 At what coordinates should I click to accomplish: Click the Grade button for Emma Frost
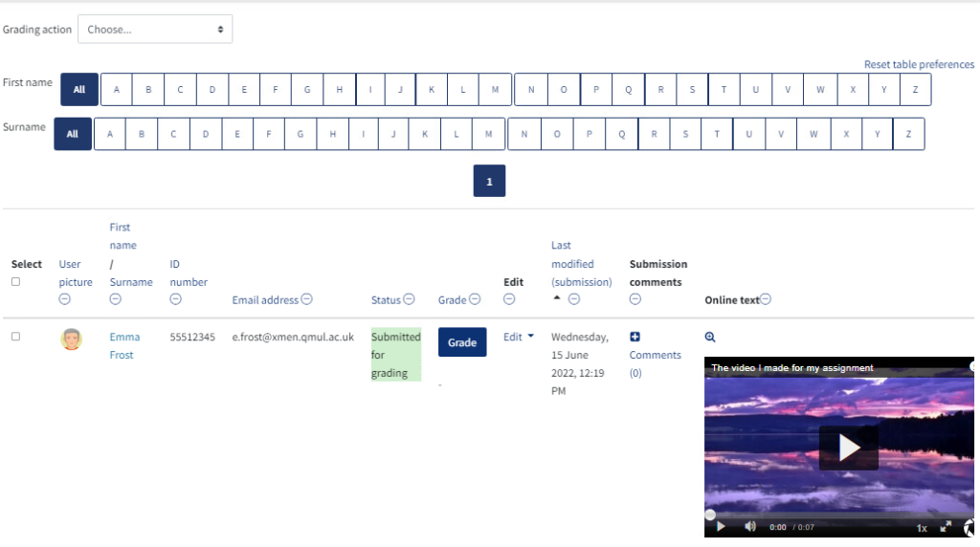point(462,342)
